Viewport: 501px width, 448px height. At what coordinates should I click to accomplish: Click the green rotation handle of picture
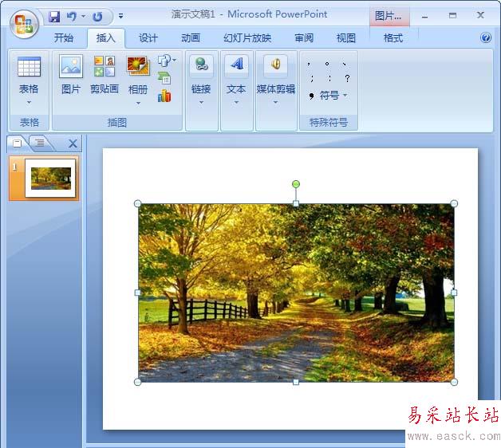click(296, 184)
